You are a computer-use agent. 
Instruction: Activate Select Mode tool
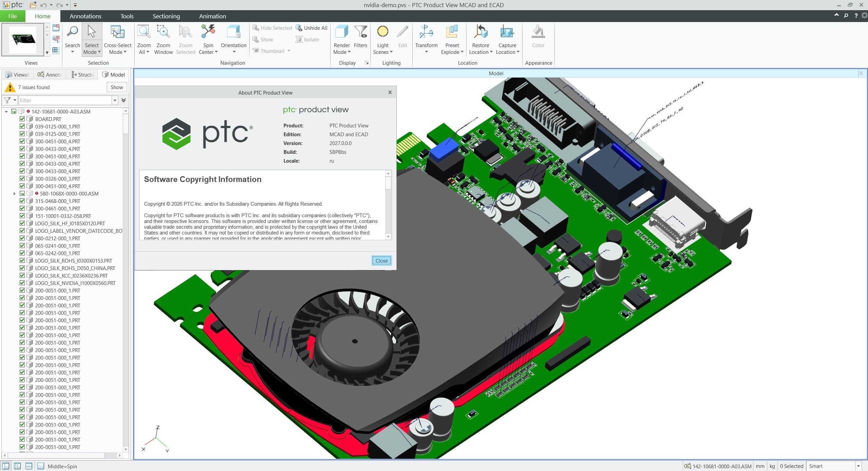click(92, 39)
